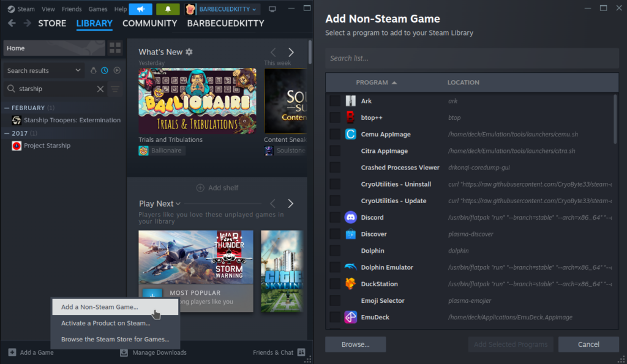This screenshot has height=364, width=627.
Task: Click the Search list input field
Action: [x=471, y=58]
